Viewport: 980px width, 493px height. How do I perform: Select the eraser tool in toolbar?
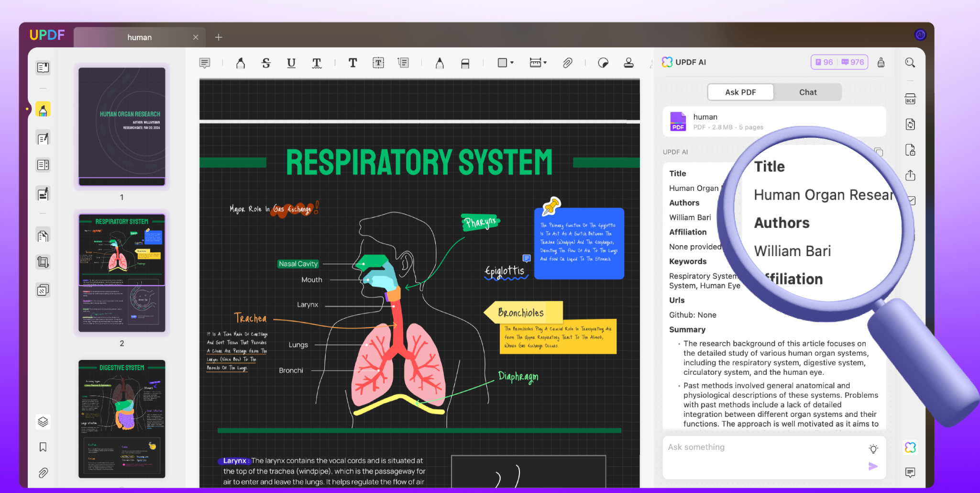465,63
